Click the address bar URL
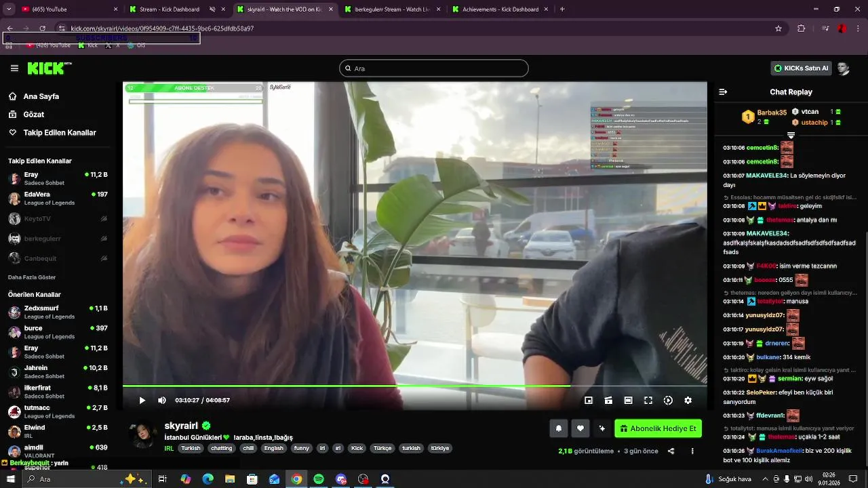Viewport: 868px width, 488px height. (x=162, y=28)
